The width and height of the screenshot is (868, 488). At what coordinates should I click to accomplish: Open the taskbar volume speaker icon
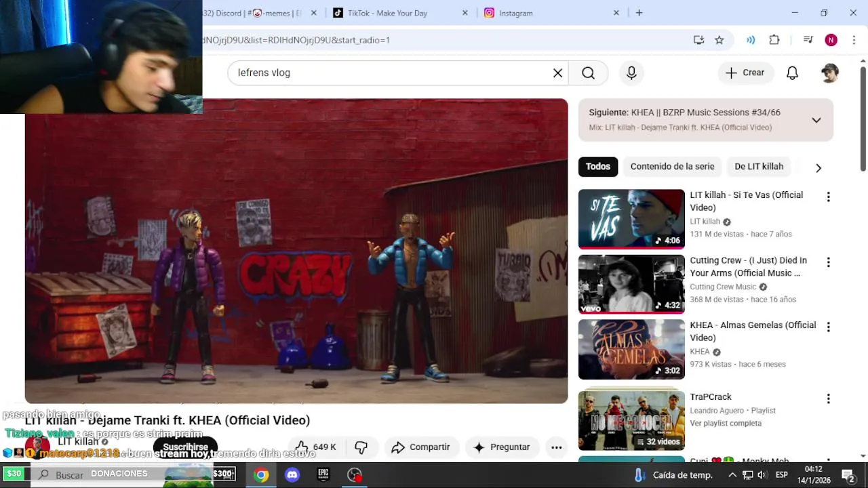pos(762,475)
